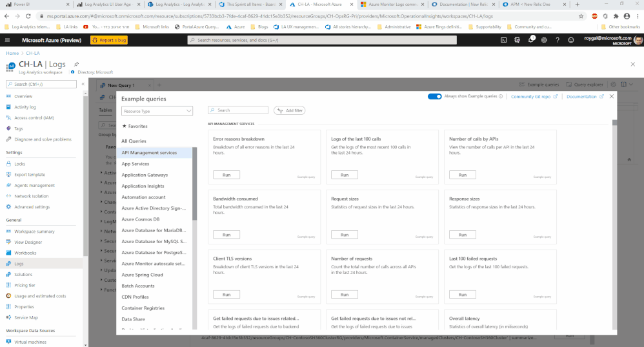This screenshot has width=644, height=347.
Task: Click the Report a bug button
Action: pyautogui.click(x=109, y=40)
